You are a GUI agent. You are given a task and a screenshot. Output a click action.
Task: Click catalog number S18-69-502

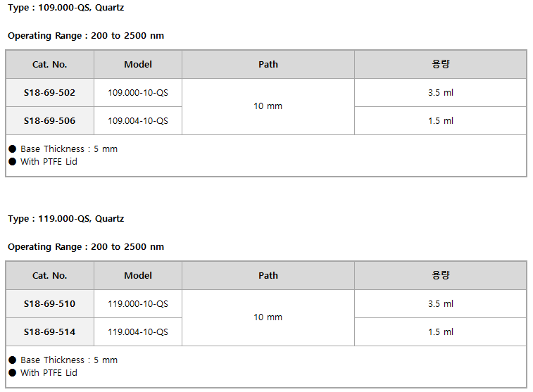point(49,93)
